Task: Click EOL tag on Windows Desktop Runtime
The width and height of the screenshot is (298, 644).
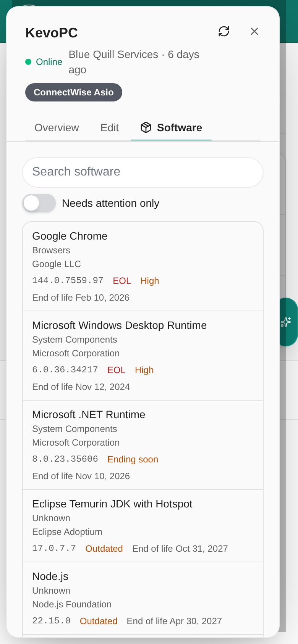Action: 117,370
